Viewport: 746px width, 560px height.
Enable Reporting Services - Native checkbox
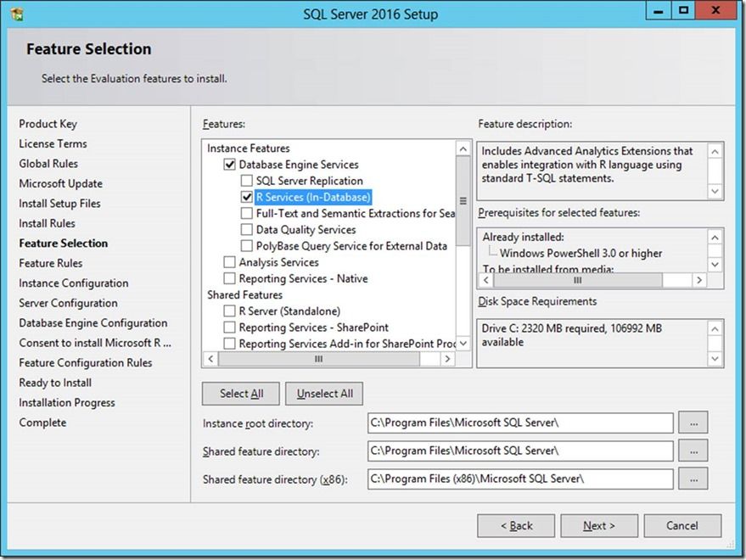pyautogui.click(x=229, y=278)
